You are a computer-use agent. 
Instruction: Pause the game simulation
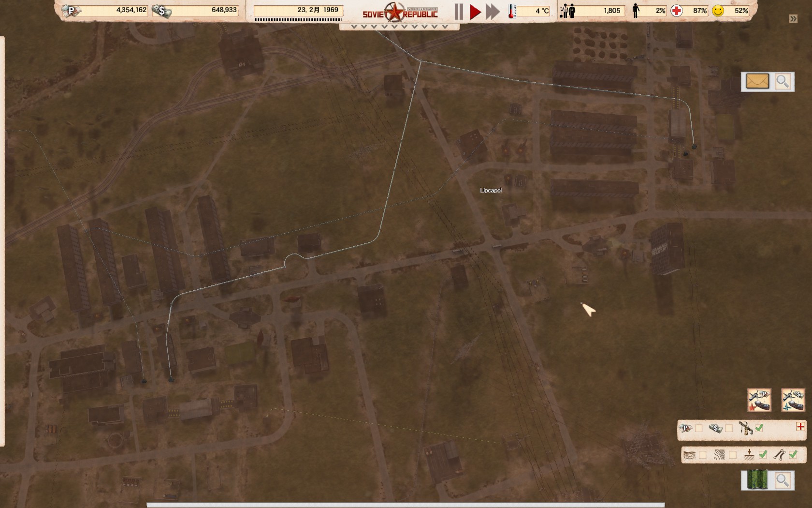coord(459,12)
